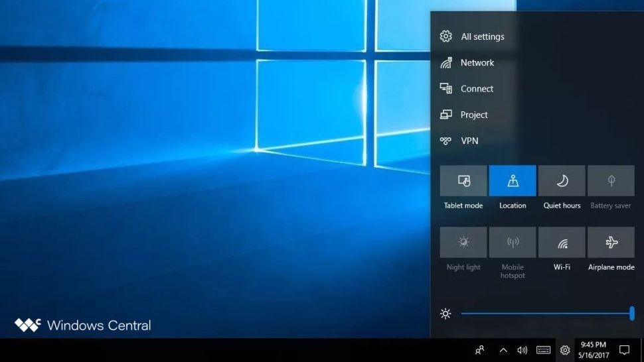The width and height of the screenshot is (644, 362).
Task: Click the taskbar settings gear icon
Action: (x=565, y=350)
